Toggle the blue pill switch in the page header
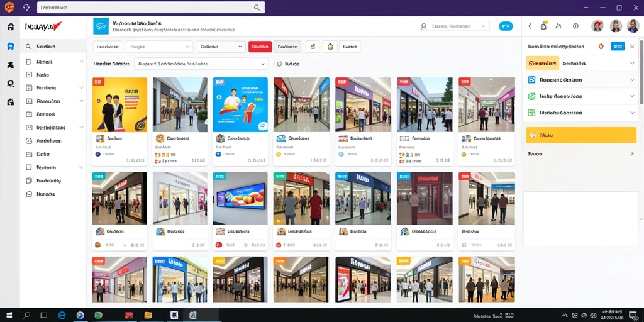 click(x=506, y=26)
